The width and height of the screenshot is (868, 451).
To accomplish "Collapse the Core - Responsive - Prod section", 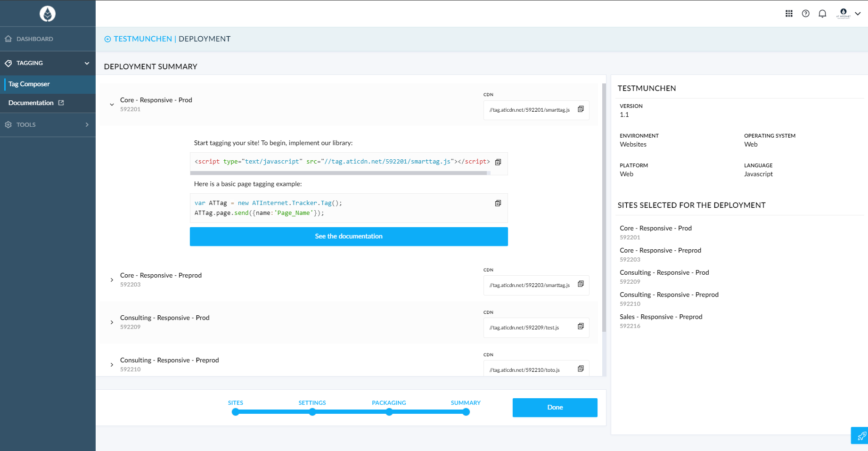I will 112,105.
